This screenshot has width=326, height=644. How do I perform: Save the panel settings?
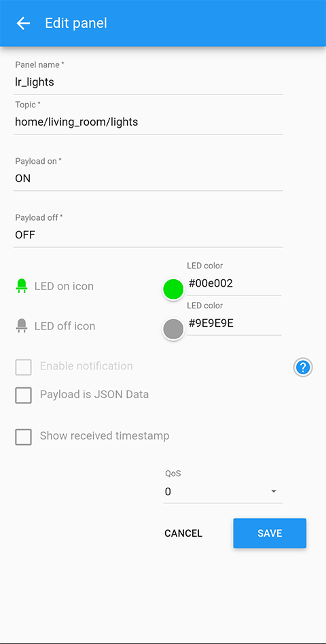click(x=270, y=533)
